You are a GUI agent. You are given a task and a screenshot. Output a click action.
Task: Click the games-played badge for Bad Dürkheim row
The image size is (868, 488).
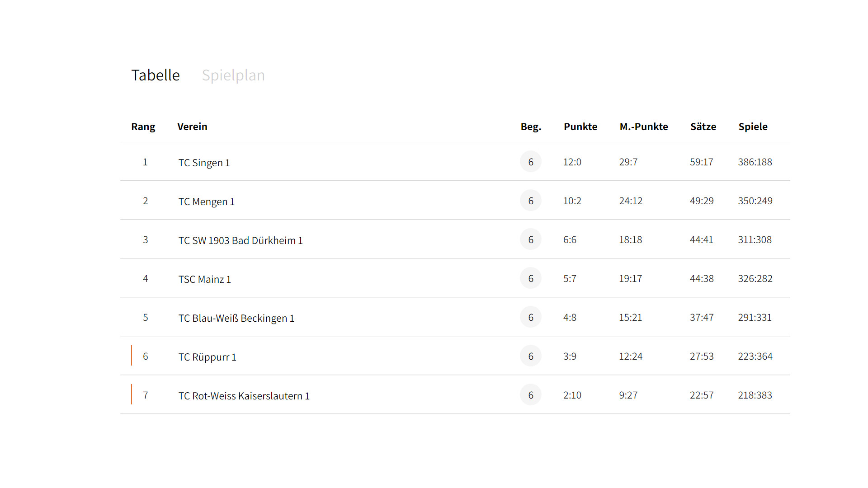tap(531, 239)
